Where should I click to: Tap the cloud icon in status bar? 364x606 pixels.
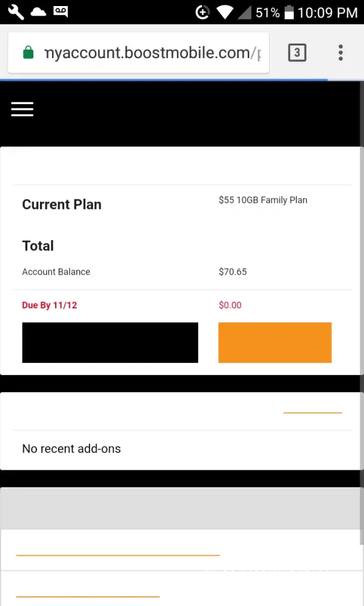click(38, 12)
